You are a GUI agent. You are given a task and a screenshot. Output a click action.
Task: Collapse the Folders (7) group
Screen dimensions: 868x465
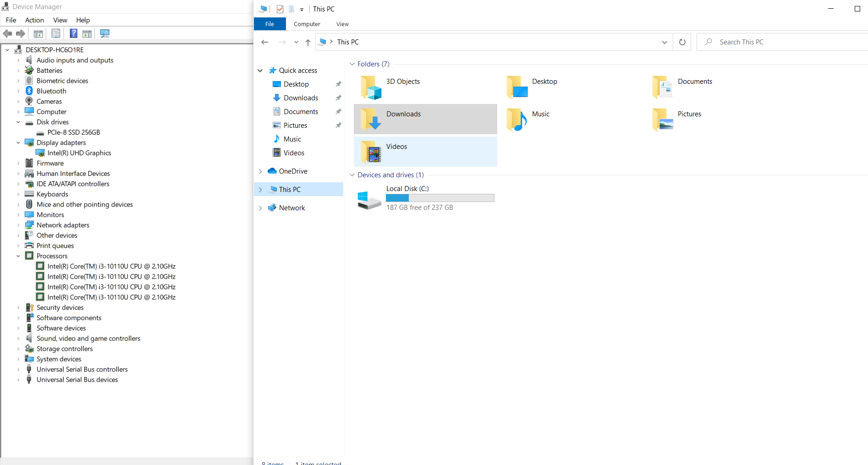pos(352,64)
